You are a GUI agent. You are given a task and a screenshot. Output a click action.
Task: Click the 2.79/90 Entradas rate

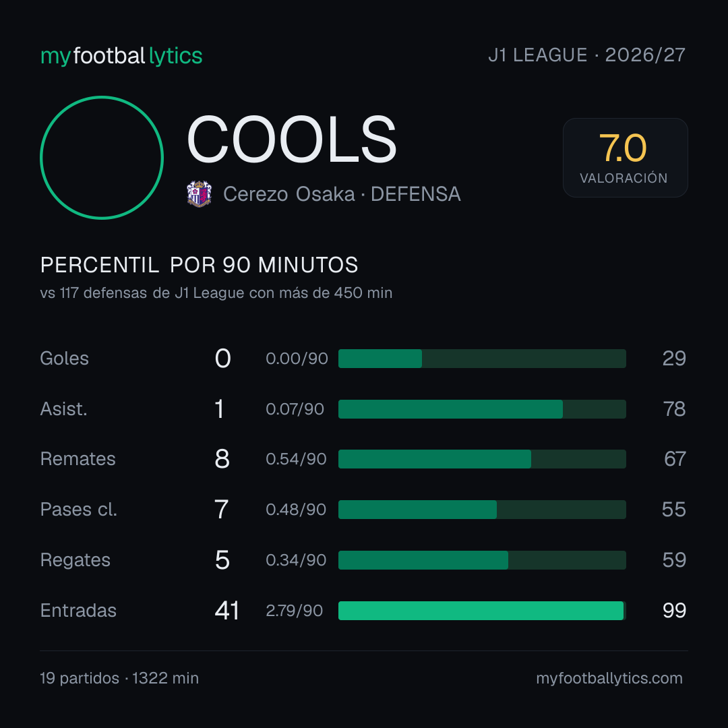pos(295,611)
